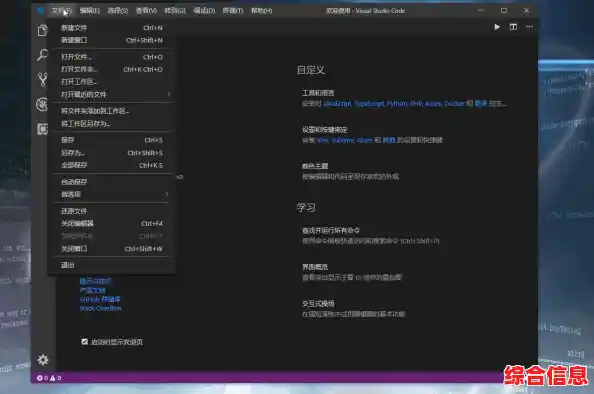This screenshot has width=594, height=394.
Task: Open the Extensions icon in activity bar
Action: pos(42,129)
